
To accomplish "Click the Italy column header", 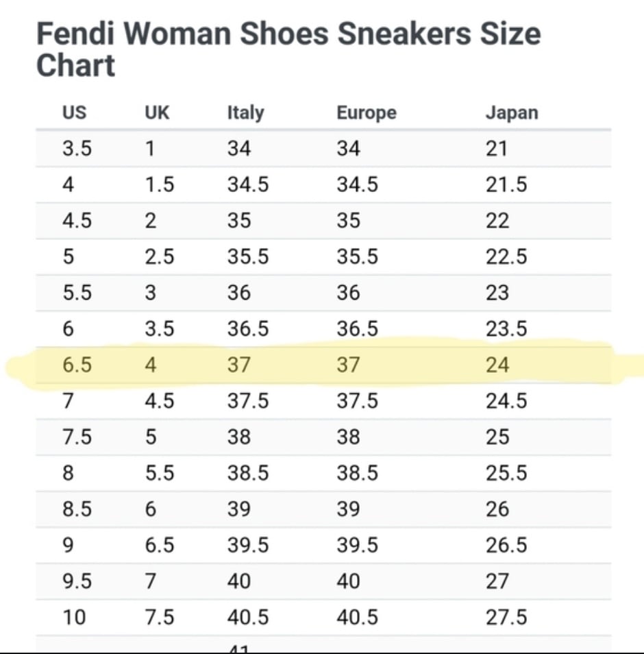I will click(x=245, y=112).
